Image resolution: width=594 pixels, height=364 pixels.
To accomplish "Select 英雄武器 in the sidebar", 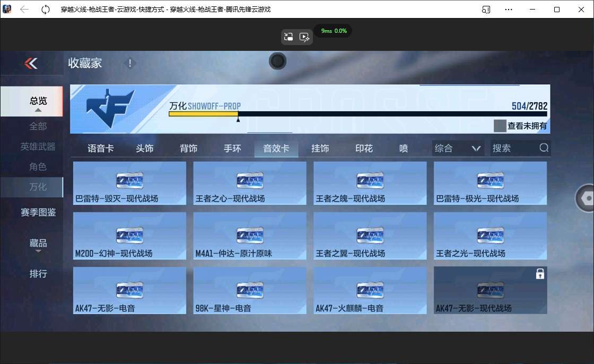I will coord(38,146).
